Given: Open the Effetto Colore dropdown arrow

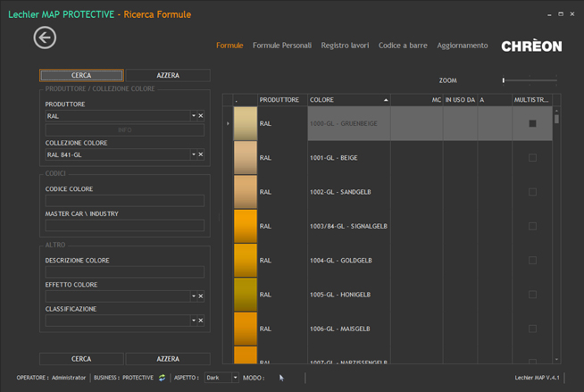Looking at the screenshot, I should [194, 296].
